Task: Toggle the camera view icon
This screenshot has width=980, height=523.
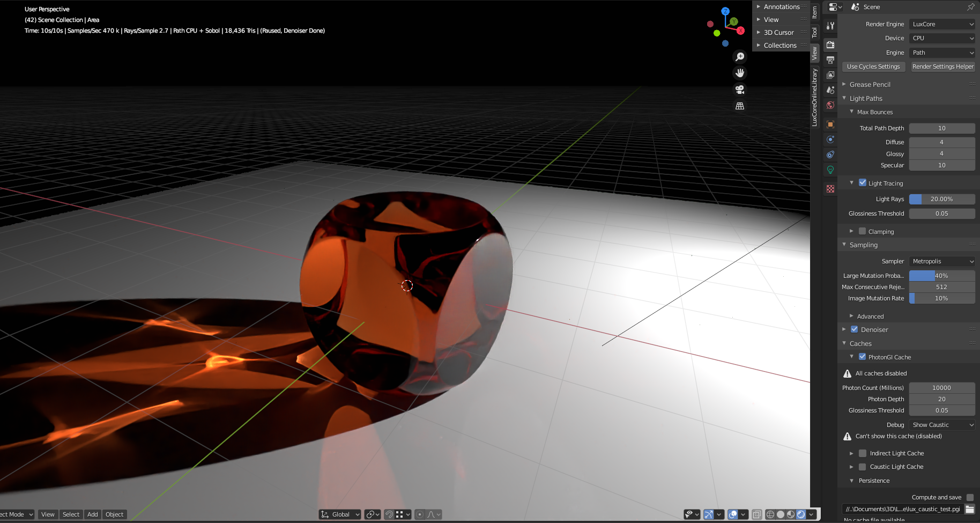Action: pyautogui.click(x=740, y=90)
